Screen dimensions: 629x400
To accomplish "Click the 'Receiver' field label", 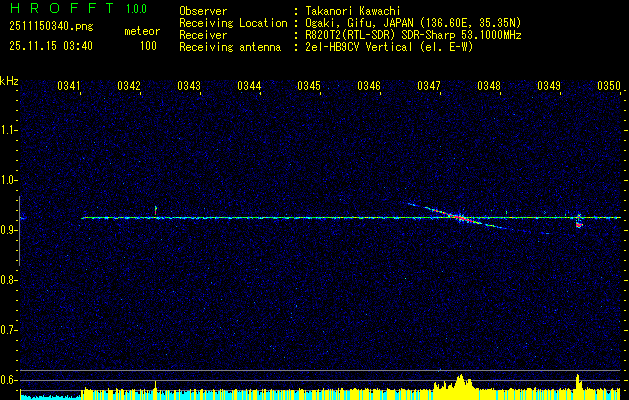I will coord(203,35).
